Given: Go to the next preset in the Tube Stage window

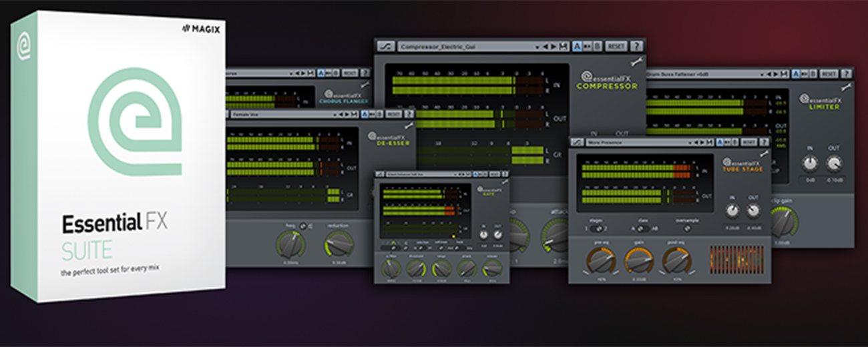Looking at the screenshot, I should pyautogui.click(x=702, y=142).
